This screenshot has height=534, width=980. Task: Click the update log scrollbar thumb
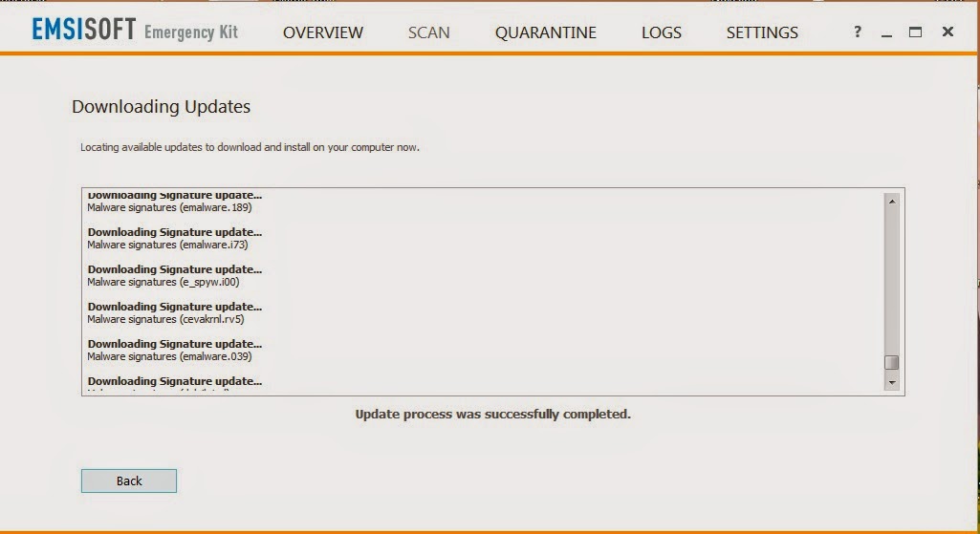892,362
